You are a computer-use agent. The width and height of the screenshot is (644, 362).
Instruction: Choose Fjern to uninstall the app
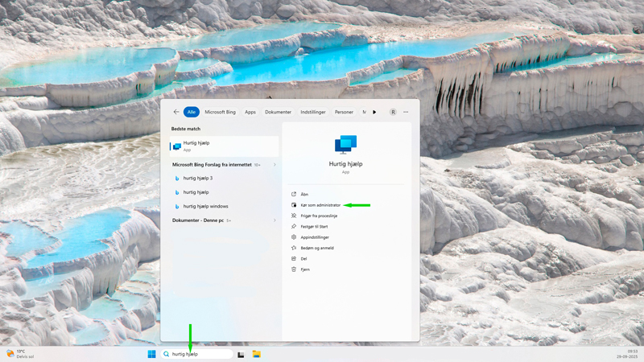[x=305, y=269]
